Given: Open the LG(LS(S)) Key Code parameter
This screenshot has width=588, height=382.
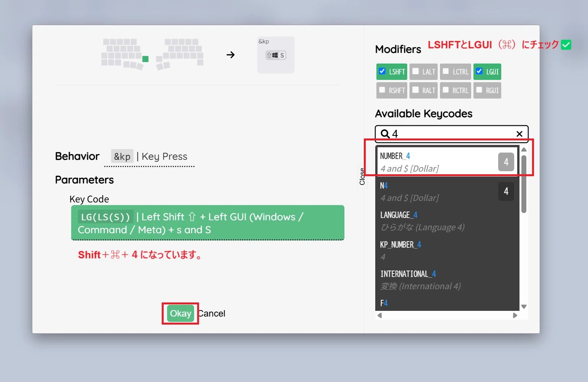Looking at the screenshot, I should (x=208, y=223).
